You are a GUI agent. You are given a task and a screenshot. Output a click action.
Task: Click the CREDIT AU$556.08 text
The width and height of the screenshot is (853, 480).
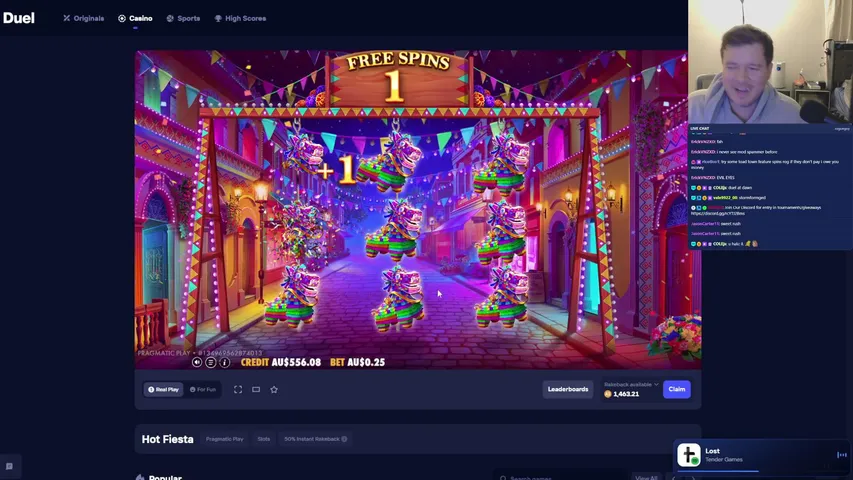pos(281,362)
